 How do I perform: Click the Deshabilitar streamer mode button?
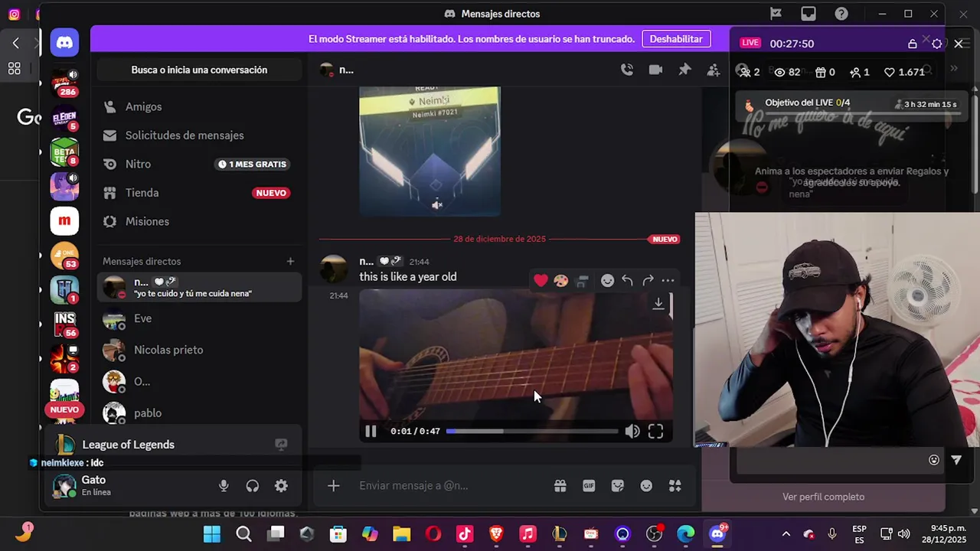[x=676, y=39]
